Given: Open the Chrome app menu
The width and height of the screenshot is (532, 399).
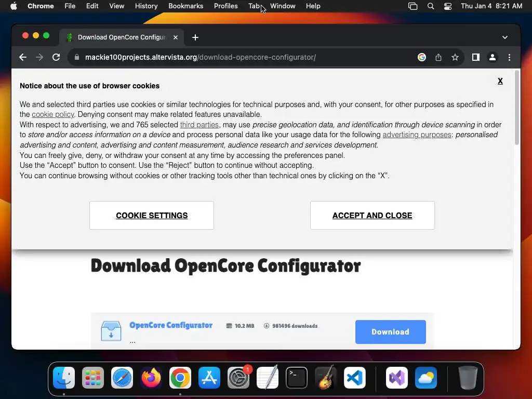Looking at the screenshot, I should [x=41, y=6].
